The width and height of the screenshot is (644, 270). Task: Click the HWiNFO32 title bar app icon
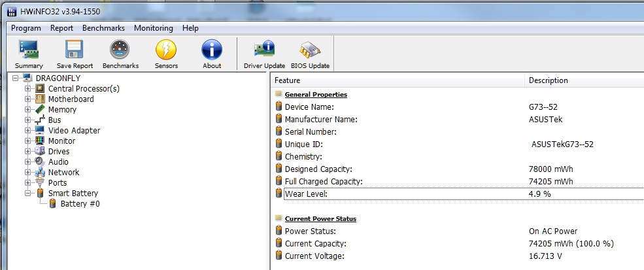click(x=12, y=12)
